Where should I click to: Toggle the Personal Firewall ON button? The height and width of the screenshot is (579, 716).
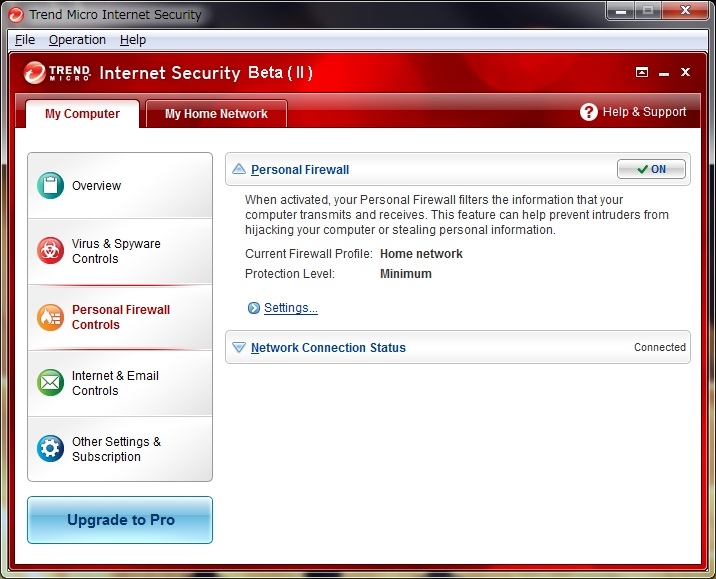pyautogui.click(x=651, y=169)
